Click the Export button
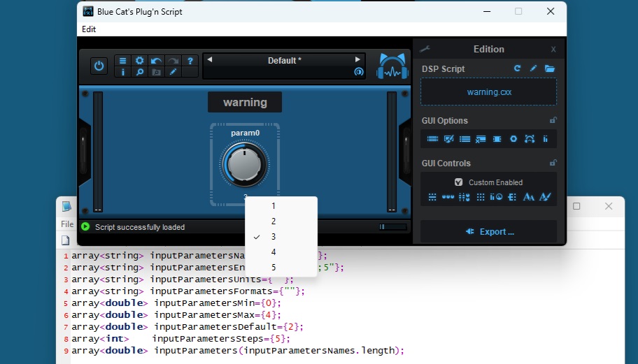 tap(489, 231)
